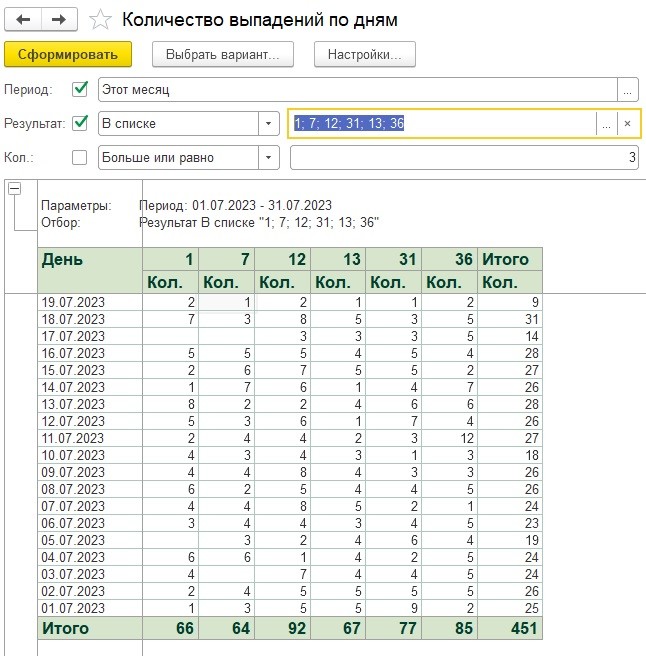Go forward with the right arrow button
The width and height of the screenshot is (646, 656).
59,20
